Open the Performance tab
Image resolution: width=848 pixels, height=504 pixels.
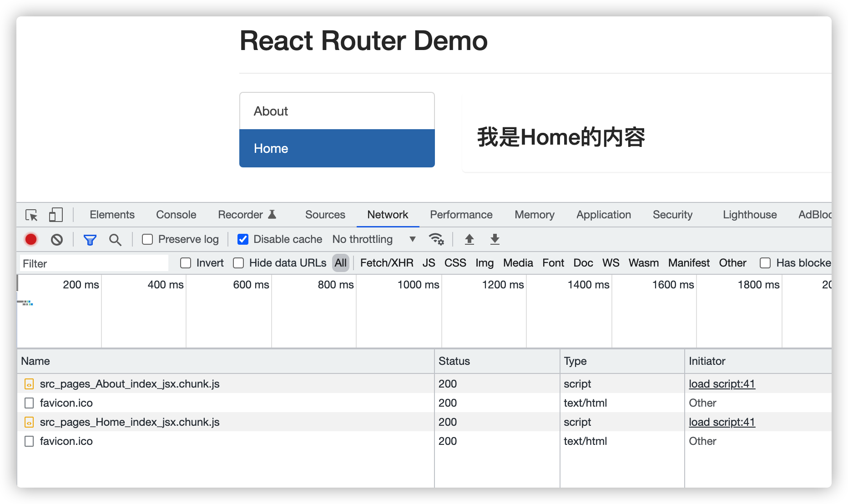point(461,215)
